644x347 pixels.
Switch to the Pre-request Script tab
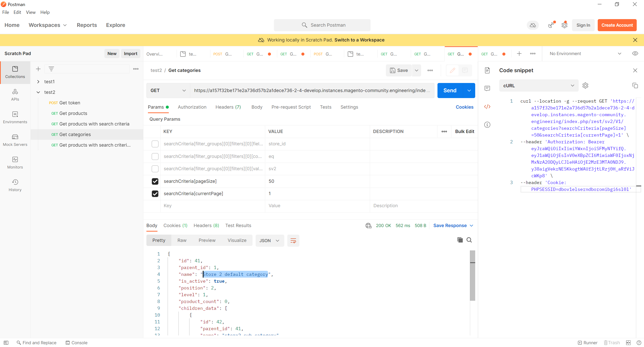(x=291, y=107)
